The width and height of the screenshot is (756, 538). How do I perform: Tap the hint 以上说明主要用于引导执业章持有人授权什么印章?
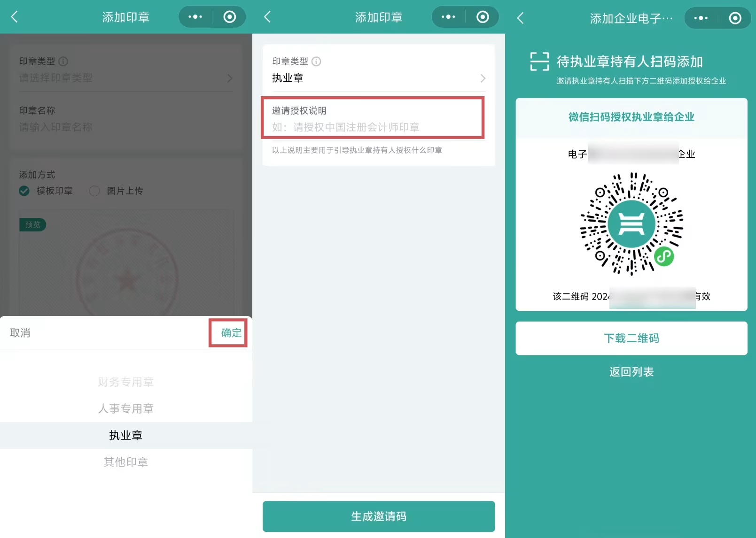click(x=357, y=150)
